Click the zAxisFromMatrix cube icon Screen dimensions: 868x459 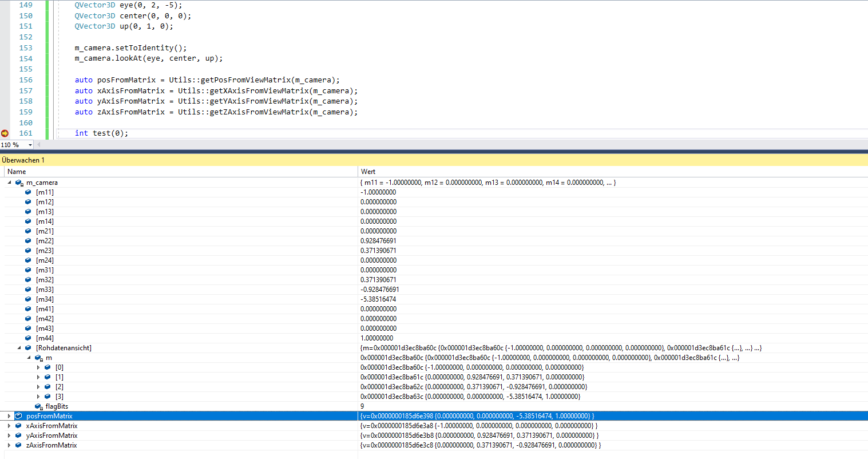(x=18, y=445)
